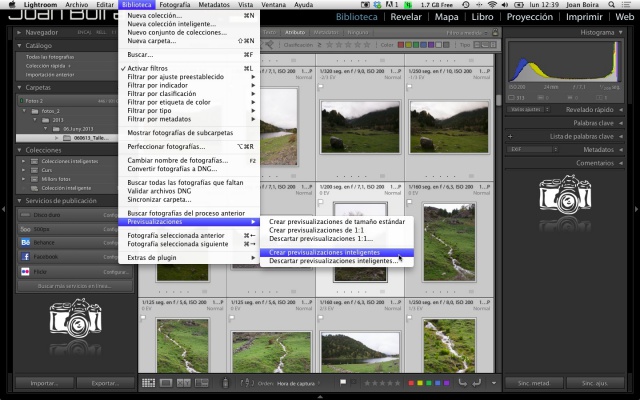
Task: Open the Colección inteligente smart collection
Action: [x=66, y=188]
